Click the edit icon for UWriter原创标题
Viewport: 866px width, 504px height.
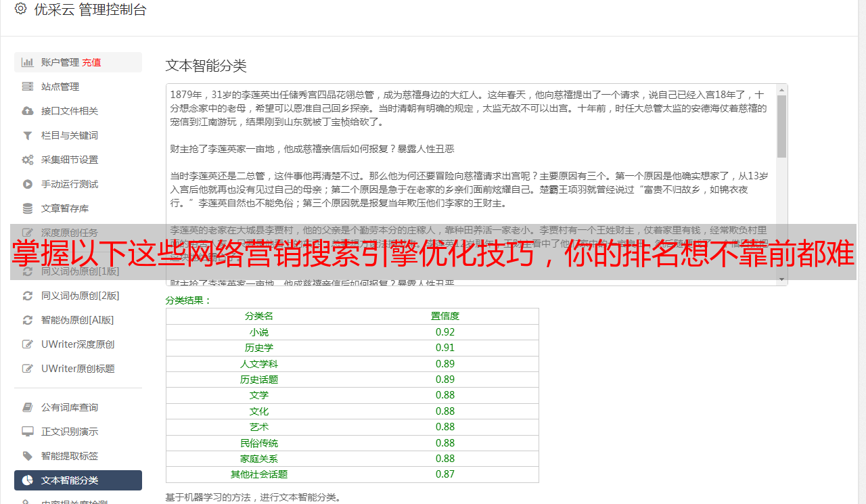coord(28,369)
